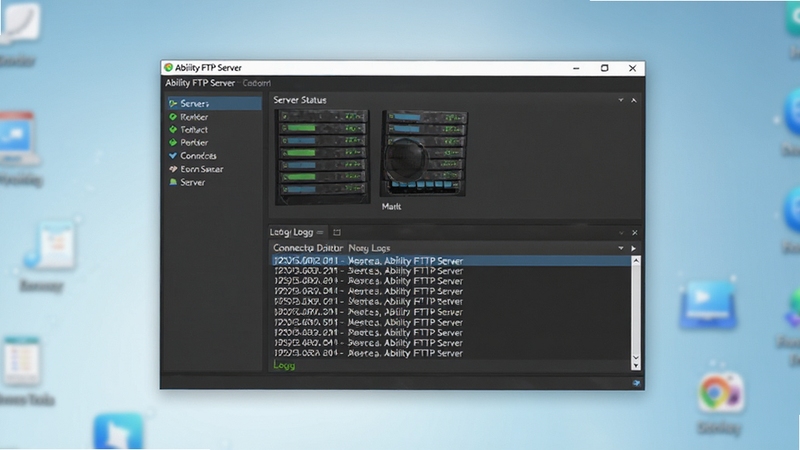Close the log panel with its X

coord(635,233)
